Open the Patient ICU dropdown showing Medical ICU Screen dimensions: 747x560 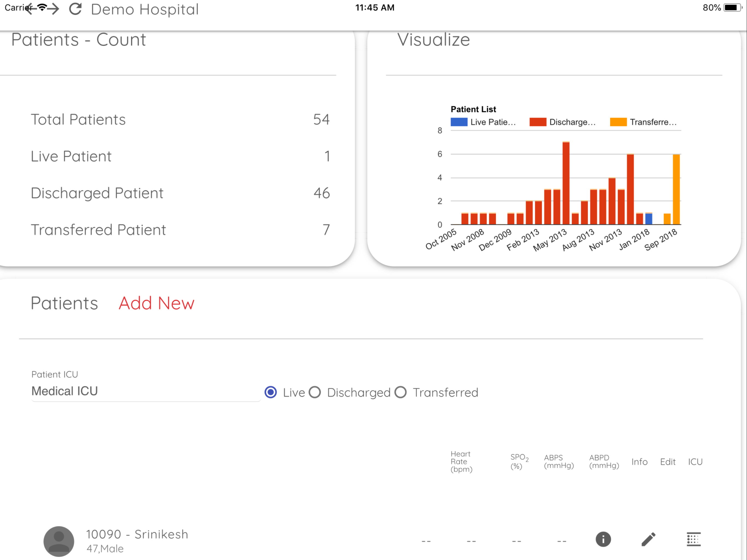coord(145,391)
